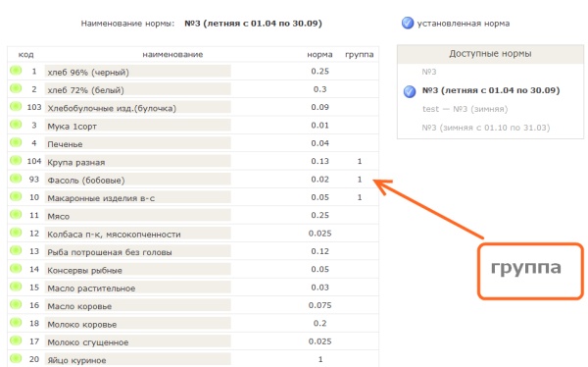Image resolution: width=588 pixels, height=367 pixels.
Task: Click the green status dot for хлеб 96% (черный)
Action: tap(16, 71)
